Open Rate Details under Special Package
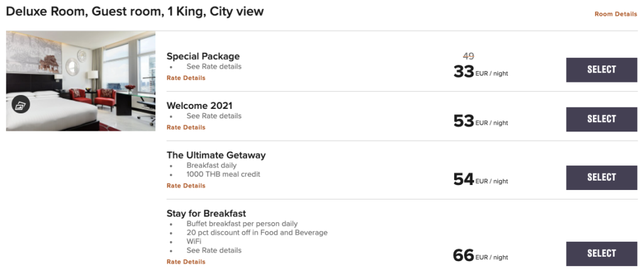The height and width of the screenshot is (275, 644). (x=186, y=78)
